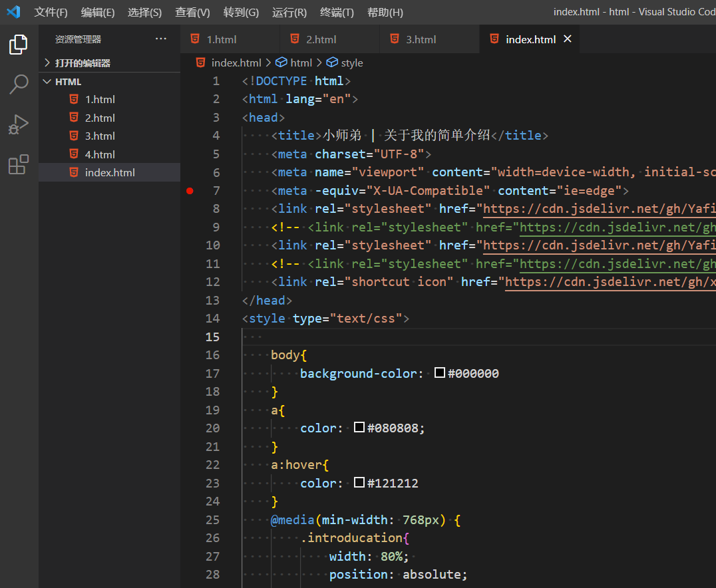Screen dimensions: 716x588
Task: Open explorer panel more actions (...)
Action: pos(161,39)
